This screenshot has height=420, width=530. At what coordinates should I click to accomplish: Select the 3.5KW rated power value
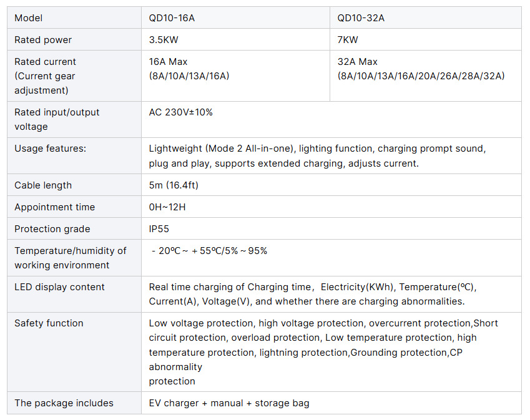point(162,40)
